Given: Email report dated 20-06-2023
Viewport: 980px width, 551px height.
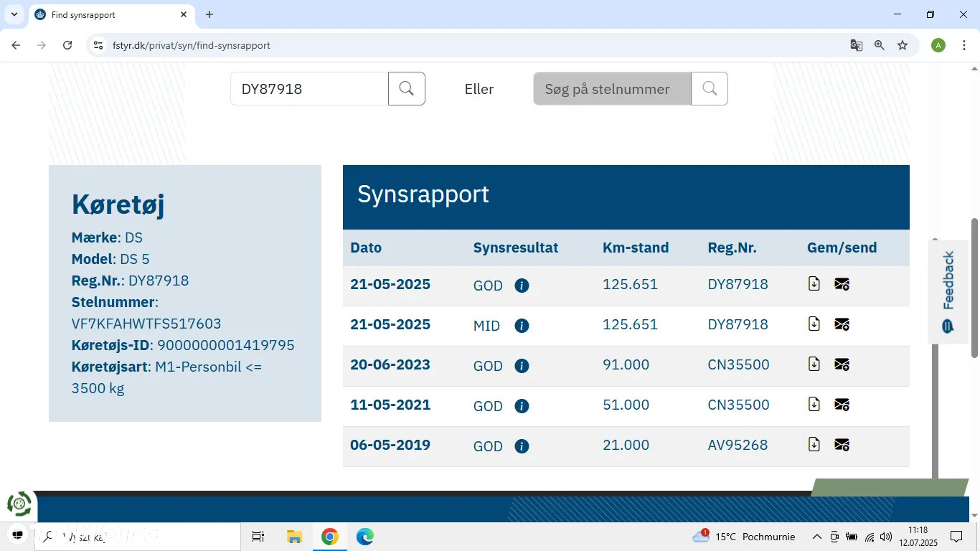Looking at the screenshot, I should click(842, 364).
